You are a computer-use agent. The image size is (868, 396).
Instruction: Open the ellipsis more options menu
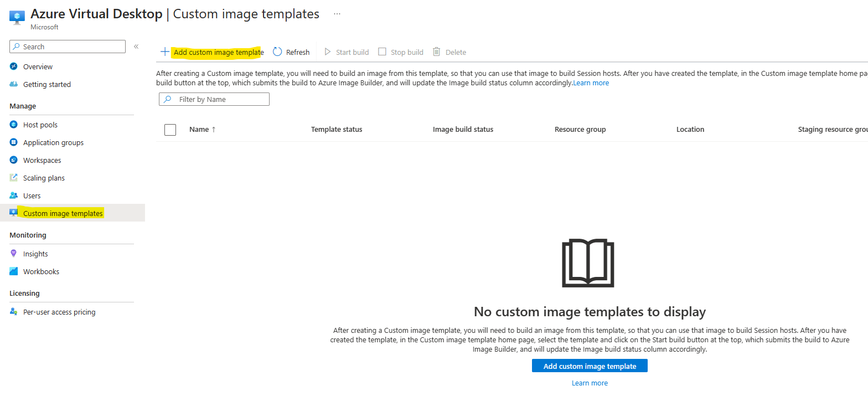point(337,13)
